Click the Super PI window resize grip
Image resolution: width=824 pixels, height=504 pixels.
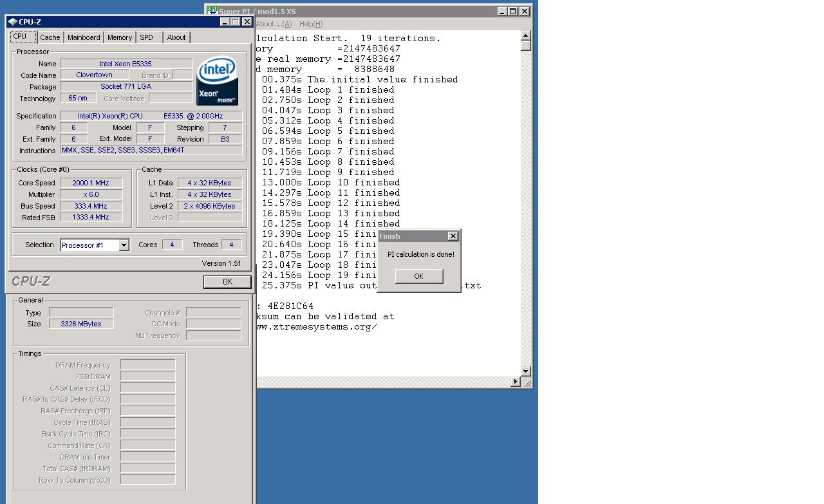coord(527,382)
